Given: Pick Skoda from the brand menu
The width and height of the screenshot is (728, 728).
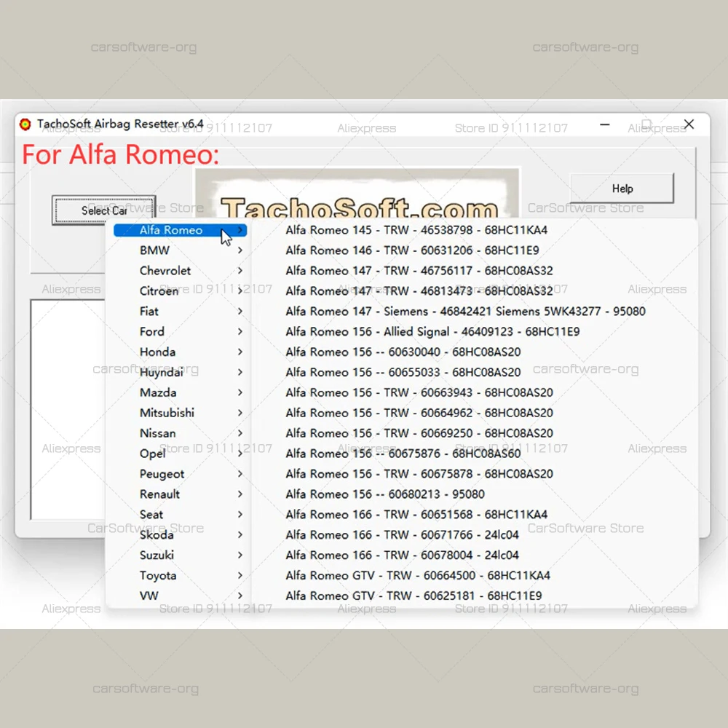Looking at the screenshot, I should pos(180,535).
